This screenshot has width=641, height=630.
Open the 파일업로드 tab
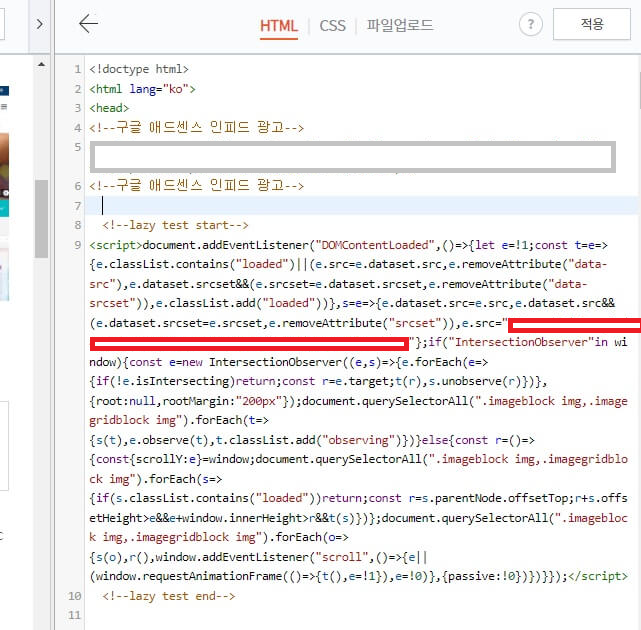(x=399, y=25)
